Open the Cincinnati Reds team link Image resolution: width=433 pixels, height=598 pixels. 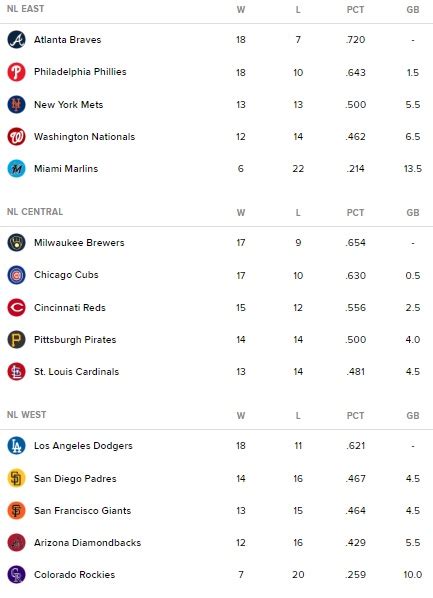(70, 307)
